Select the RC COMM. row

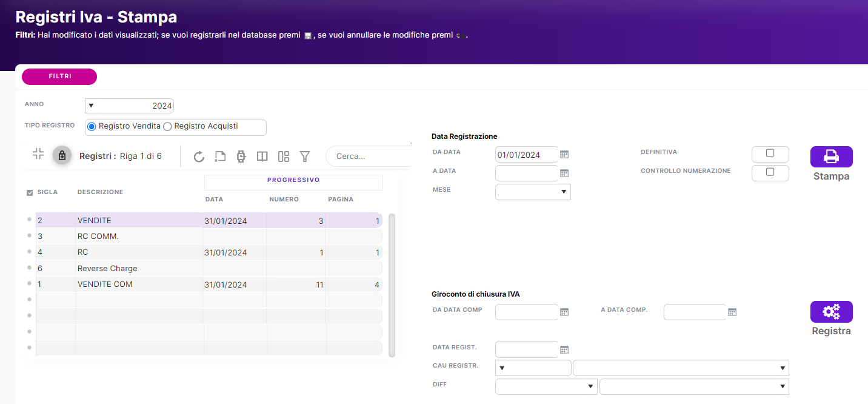209,236
